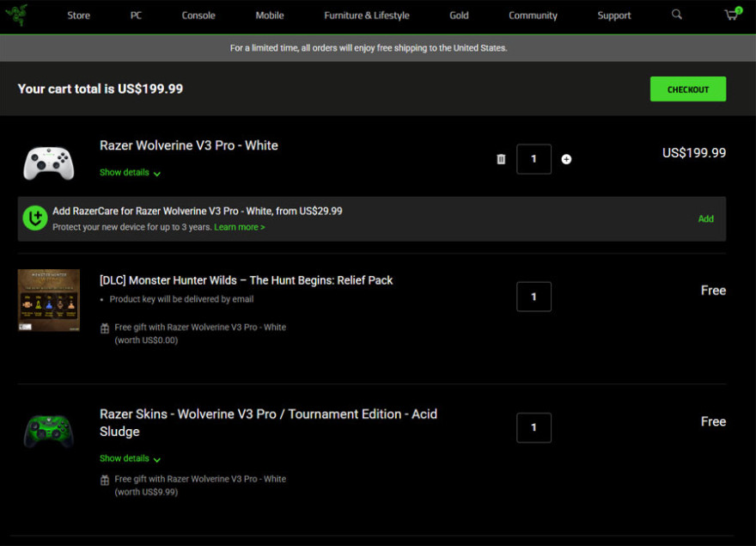This screenshot has width=756, height=546.
Task: Click the white Wolverine controller thumbnail
Action: coord(49,163)
